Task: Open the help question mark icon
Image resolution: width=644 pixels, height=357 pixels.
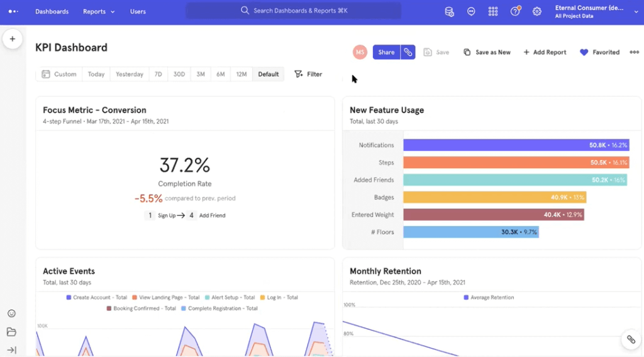Action: 515,11
